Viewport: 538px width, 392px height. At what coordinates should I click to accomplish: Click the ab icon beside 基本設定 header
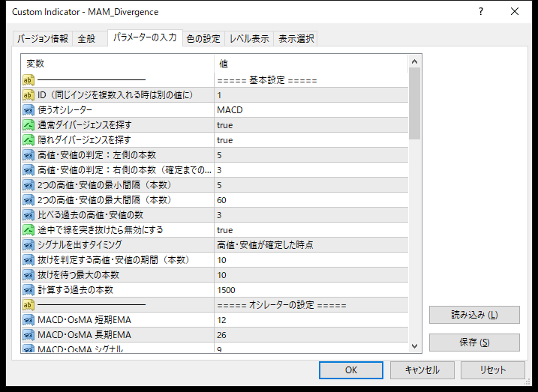click(x=29, y=80)
